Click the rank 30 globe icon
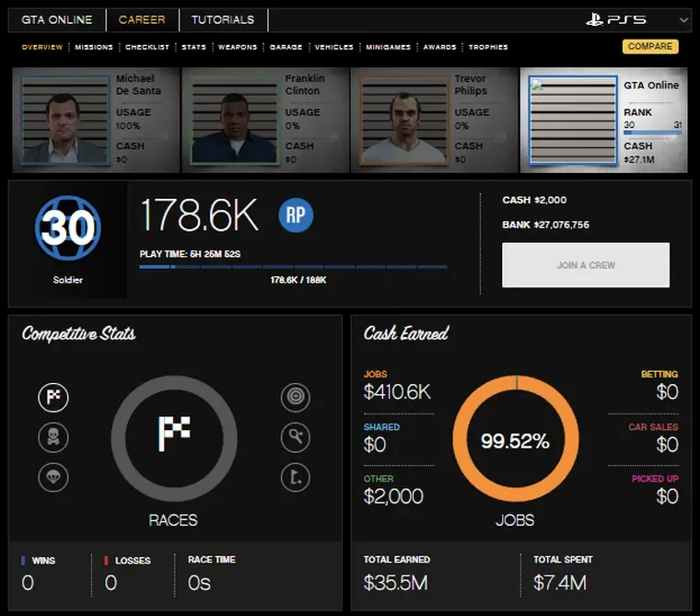Screen dimensions: 700x616 pyautogui.click(x=67, y=229)
